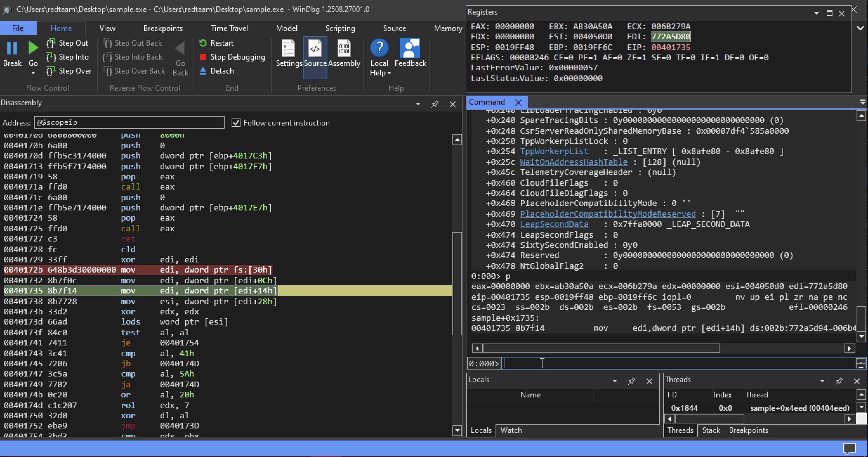Restart the debugging session

tap(216, 43)
